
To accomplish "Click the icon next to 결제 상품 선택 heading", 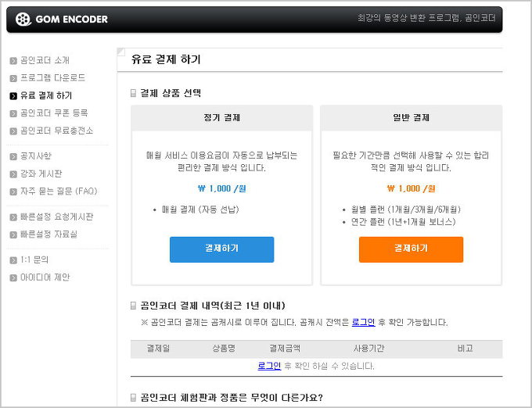I will (134, 93).
